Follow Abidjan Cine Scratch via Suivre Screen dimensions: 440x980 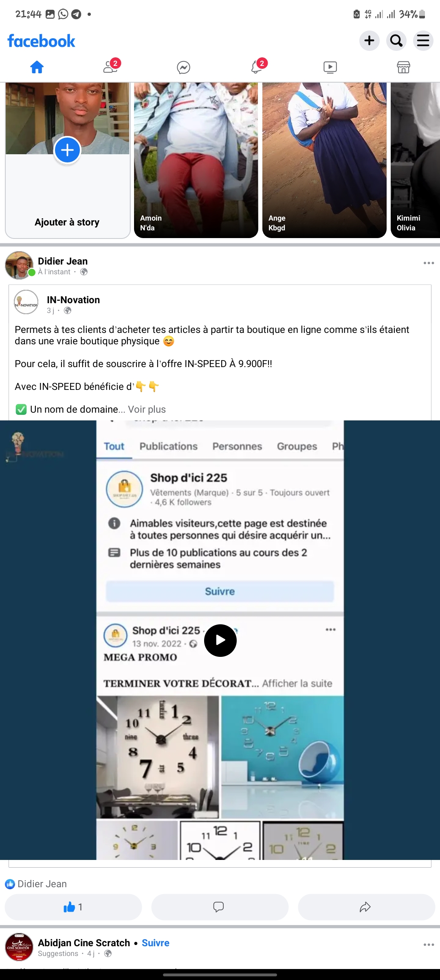coord(156,943)
